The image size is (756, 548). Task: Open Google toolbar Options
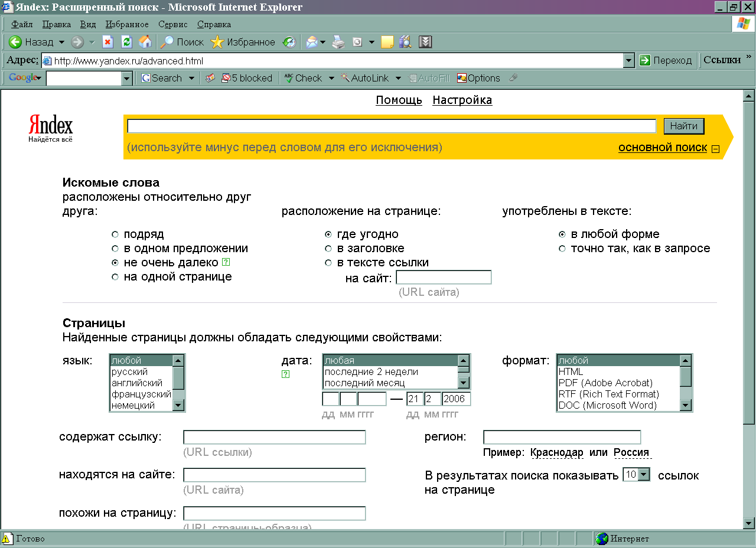click(x=478, y=78)
